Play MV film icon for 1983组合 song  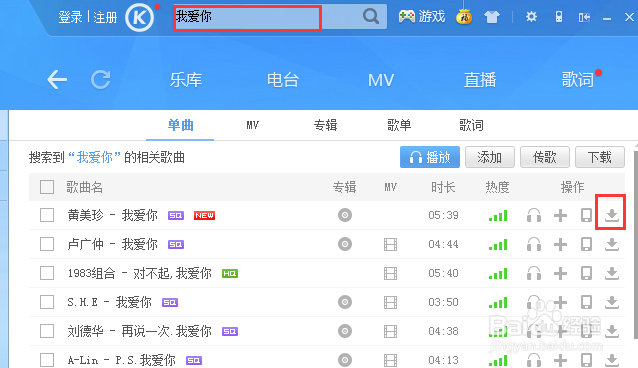[390, 273]
